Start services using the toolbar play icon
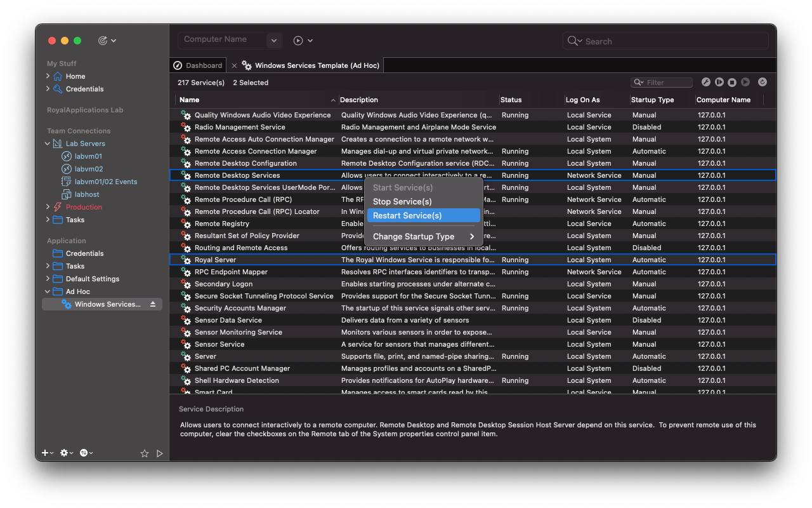Screen dimensions: 812x508 [x=745, y=82]
